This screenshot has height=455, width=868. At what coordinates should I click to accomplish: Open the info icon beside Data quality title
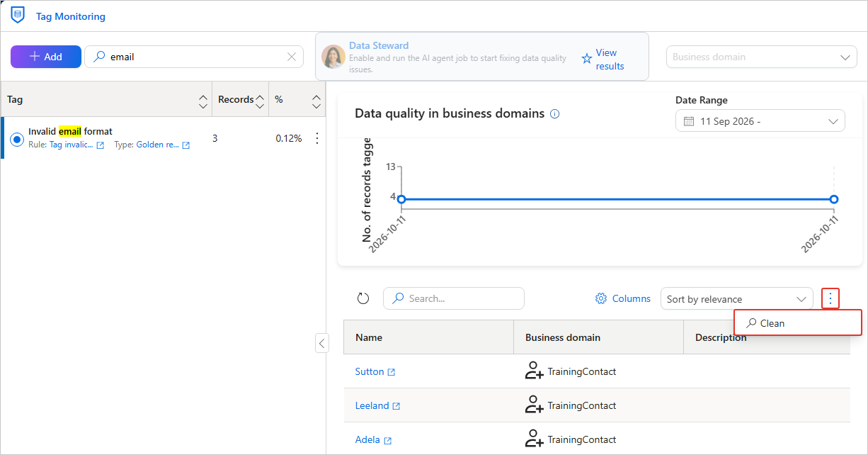click(555, 113)
